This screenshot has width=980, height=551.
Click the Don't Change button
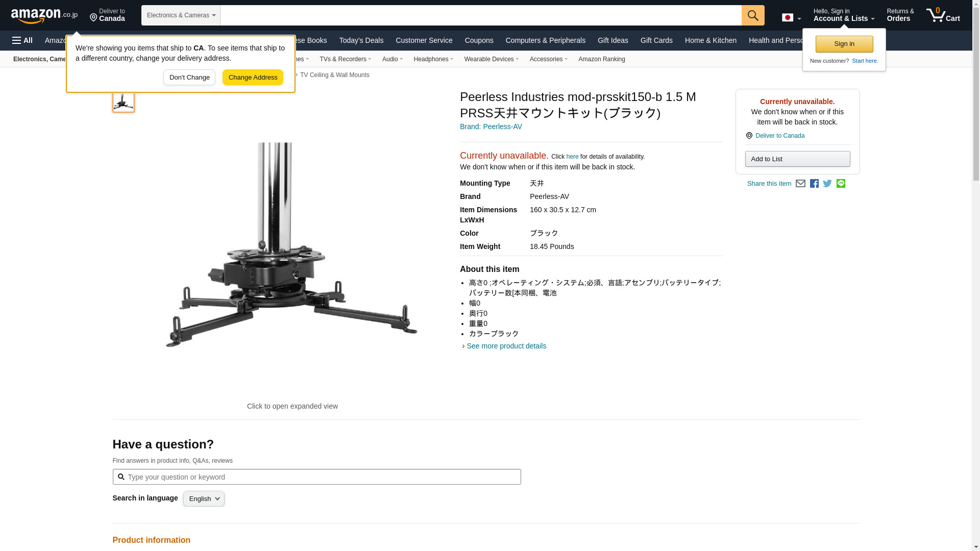tap(189, 78)
